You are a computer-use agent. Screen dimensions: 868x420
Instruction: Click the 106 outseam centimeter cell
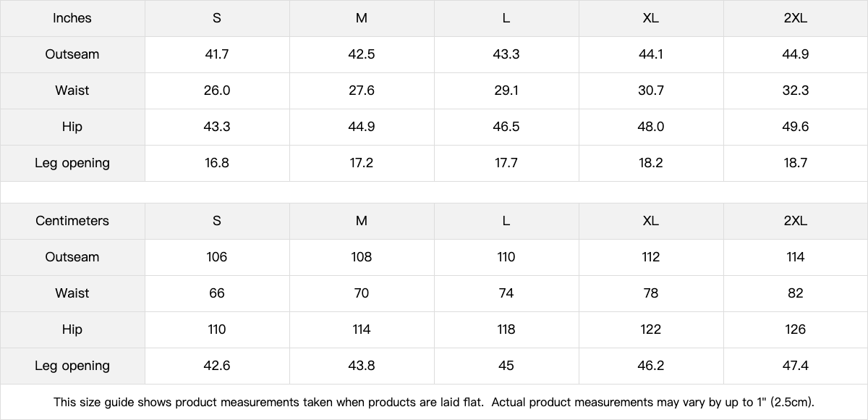coord(217,257)
